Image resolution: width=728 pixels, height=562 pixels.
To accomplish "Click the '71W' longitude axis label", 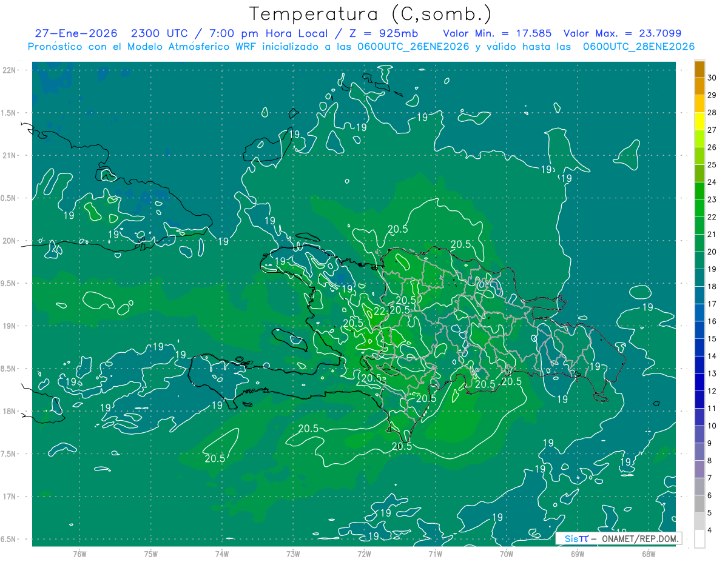I will point(435,554).
